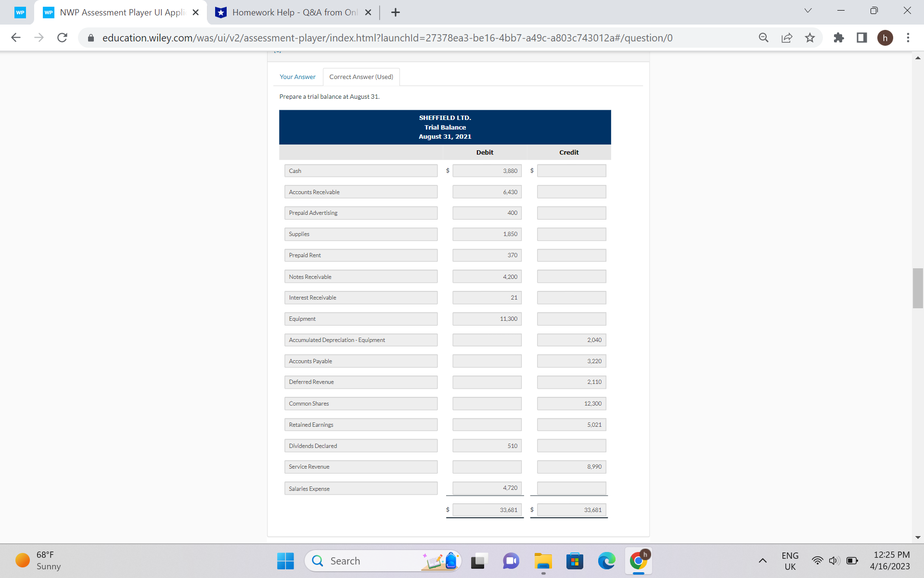Open the share page icon
Image resolution: width=924 pixels, height=578 pixels.
pos(787,38)
